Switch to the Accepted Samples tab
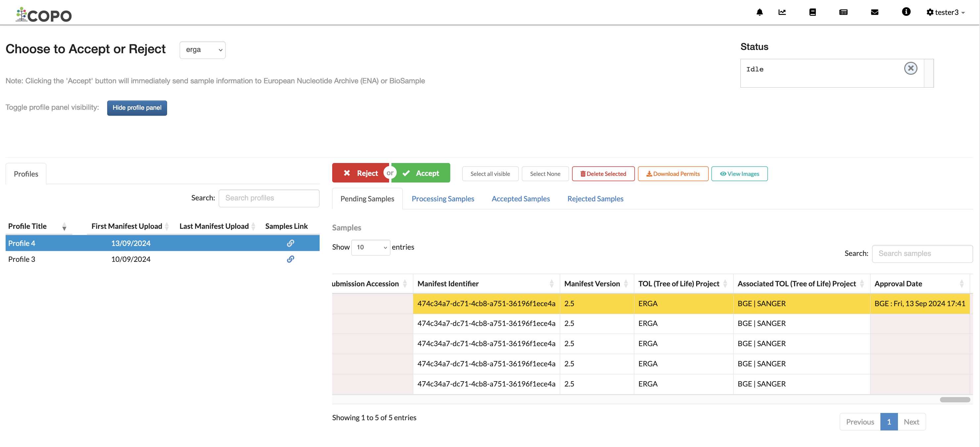The image size is (980, 447). [520, 199]
